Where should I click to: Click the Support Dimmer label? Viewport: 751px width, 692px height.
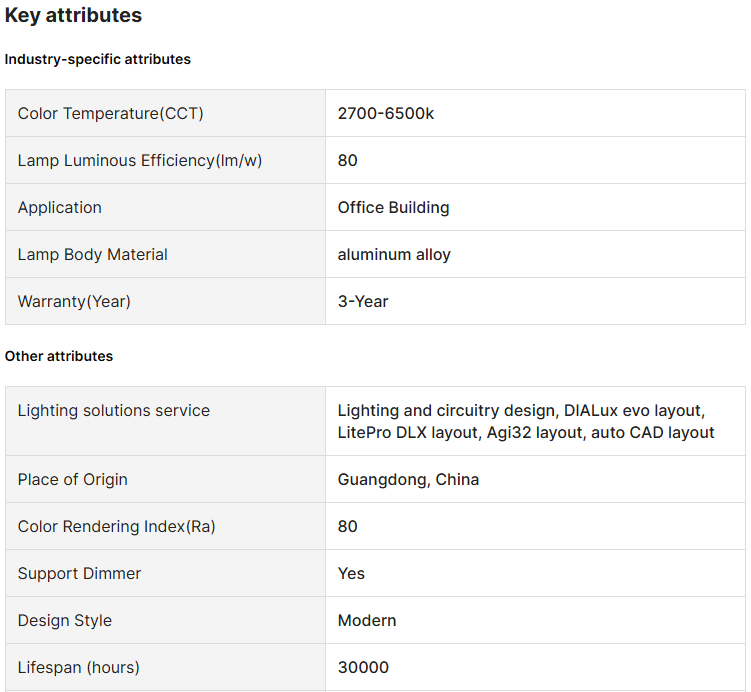click(x=79, y=574)
